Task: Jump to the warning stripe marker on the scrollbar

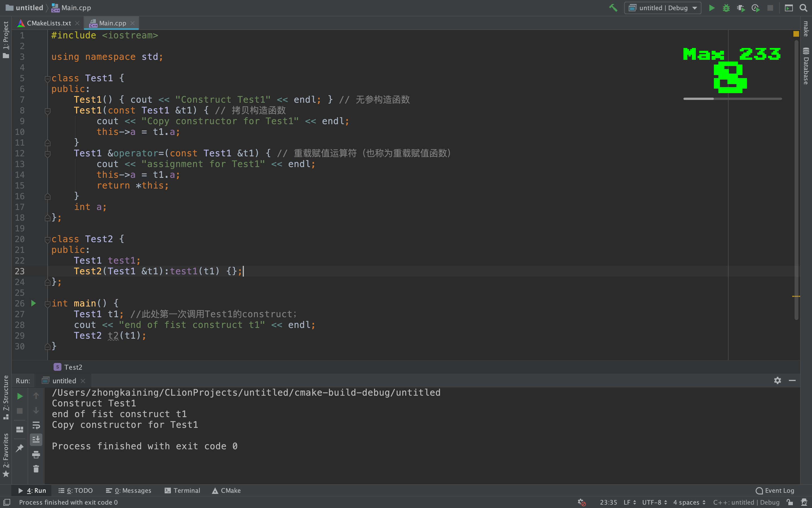Action: [796, 296]
